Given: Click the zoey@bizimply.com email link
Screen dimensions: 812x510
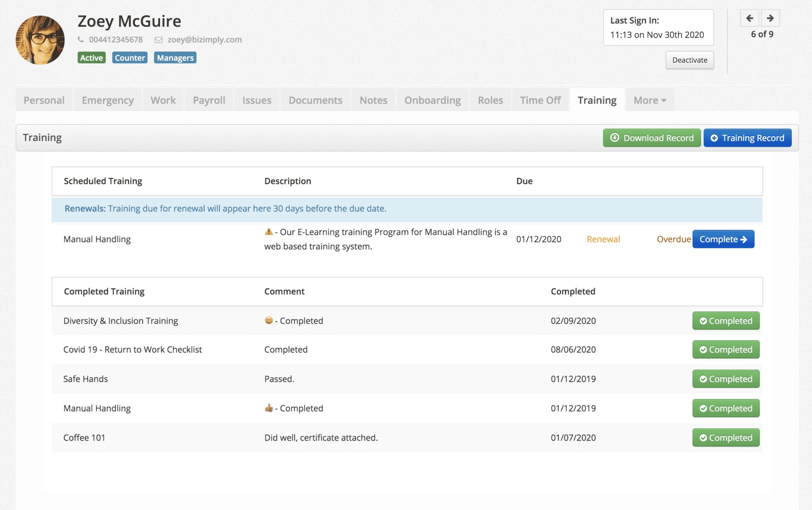Looking at the screenshot, I should 205,40.
